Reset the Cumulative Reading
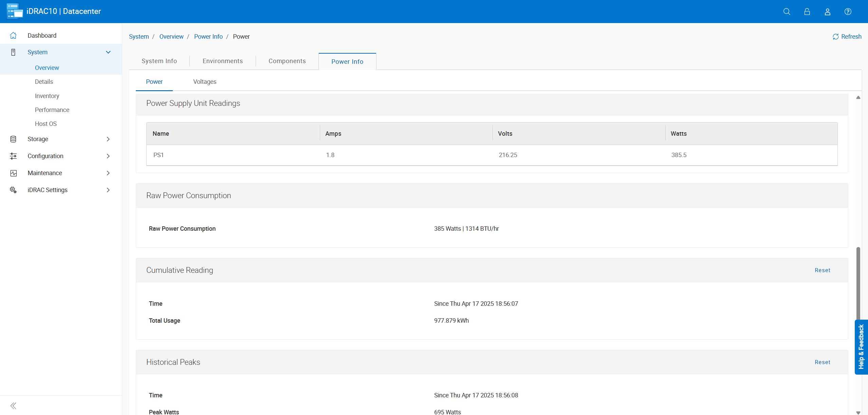 (822, 270)
